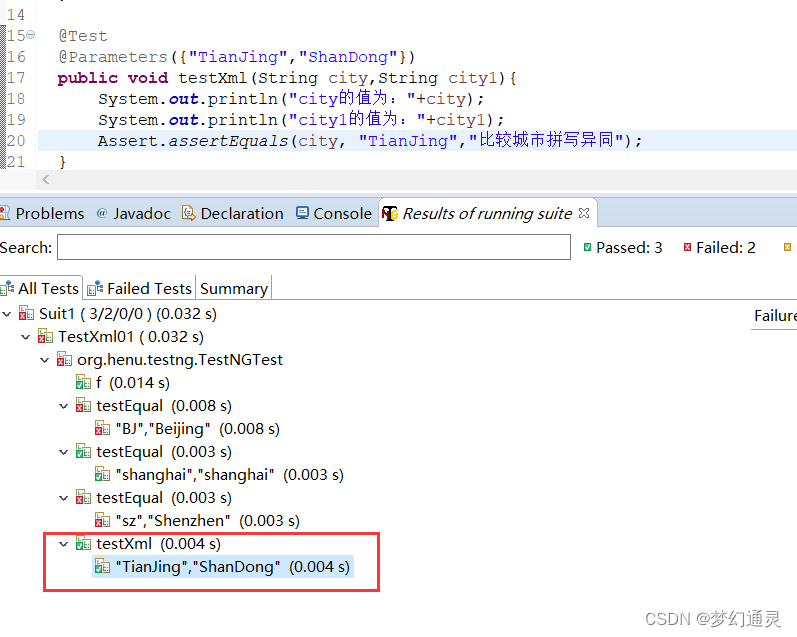Click the editor horizontal scrollbar left arrow
Viewport: 797px width, 637px height.
point(46,179)
